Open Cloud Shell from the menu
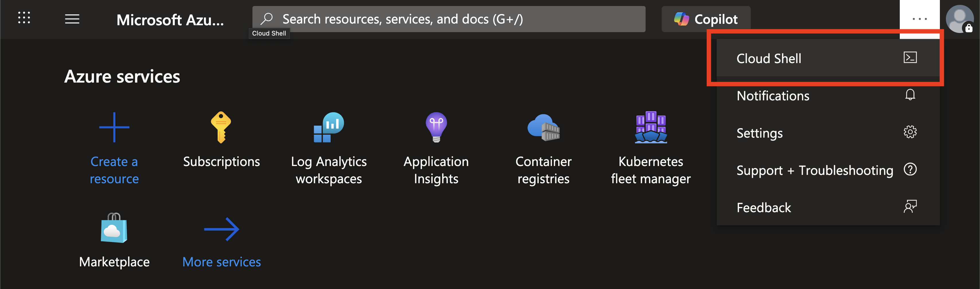Image resolution: width=980 pixels, height=289 pixels. 769,58
